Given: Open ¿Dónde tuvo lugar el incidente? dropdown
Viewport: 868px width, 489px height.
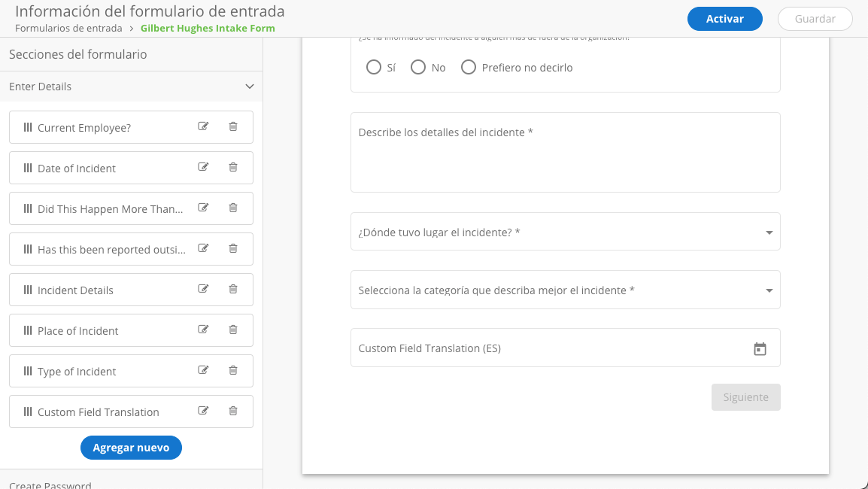Looking at the screenshot, I should coord(565,232).
